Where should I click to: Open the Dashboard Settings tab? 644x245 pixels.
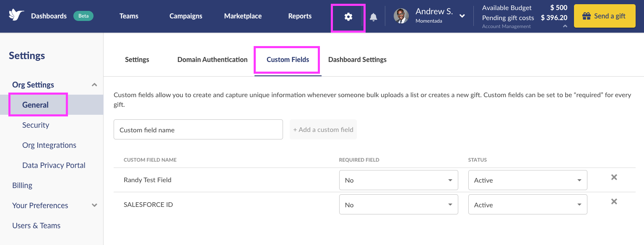pos(357,59)
